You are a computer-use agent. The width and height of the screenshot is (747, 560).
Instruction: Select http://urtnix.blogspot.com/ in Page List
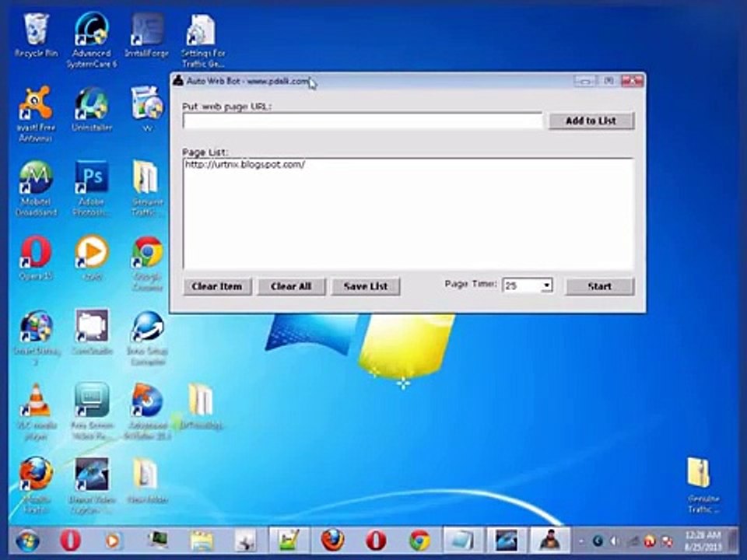(245, 165)
